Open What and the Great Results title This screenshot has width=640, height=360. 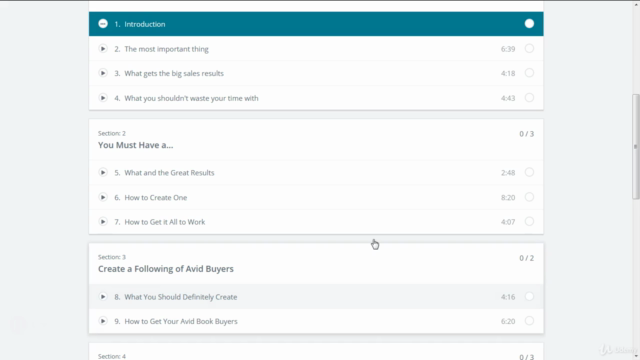(169, 173)
